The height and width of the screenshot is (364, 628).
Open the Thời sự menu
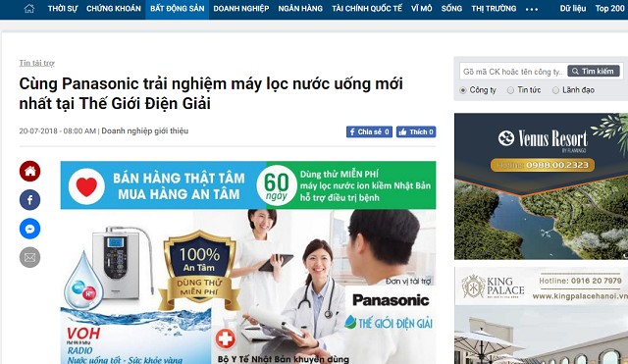(63, 9)
